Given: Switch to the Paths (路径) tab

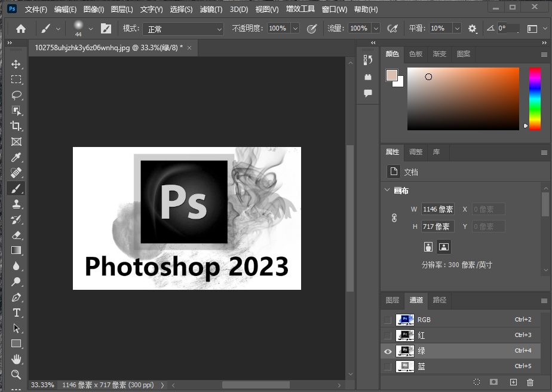Looking at the screenshot, I should (439, 300).
